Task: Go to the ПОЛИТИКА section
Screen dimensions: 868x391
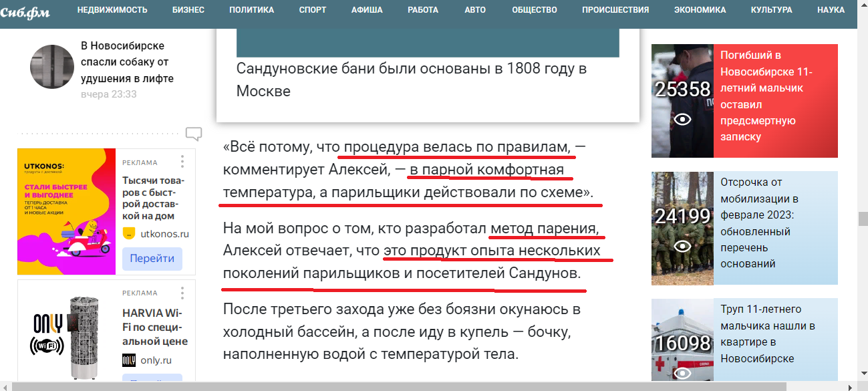Action: 251,10
